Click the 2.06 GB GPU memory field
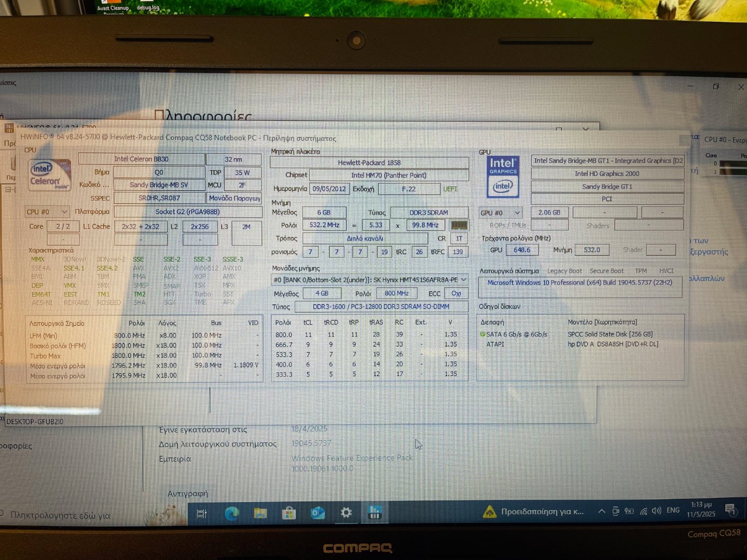This screenshot has width=747, height=560. tap(549, 213)
